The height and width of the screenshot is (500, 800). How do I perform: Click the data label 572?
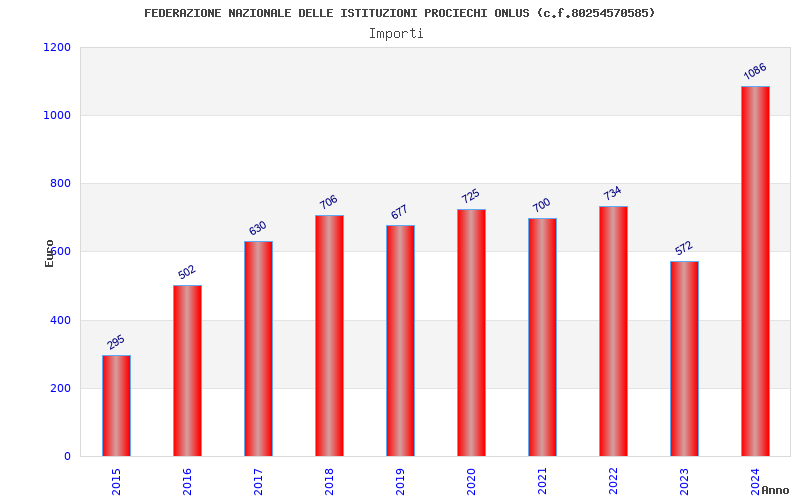tap(684, 248)
